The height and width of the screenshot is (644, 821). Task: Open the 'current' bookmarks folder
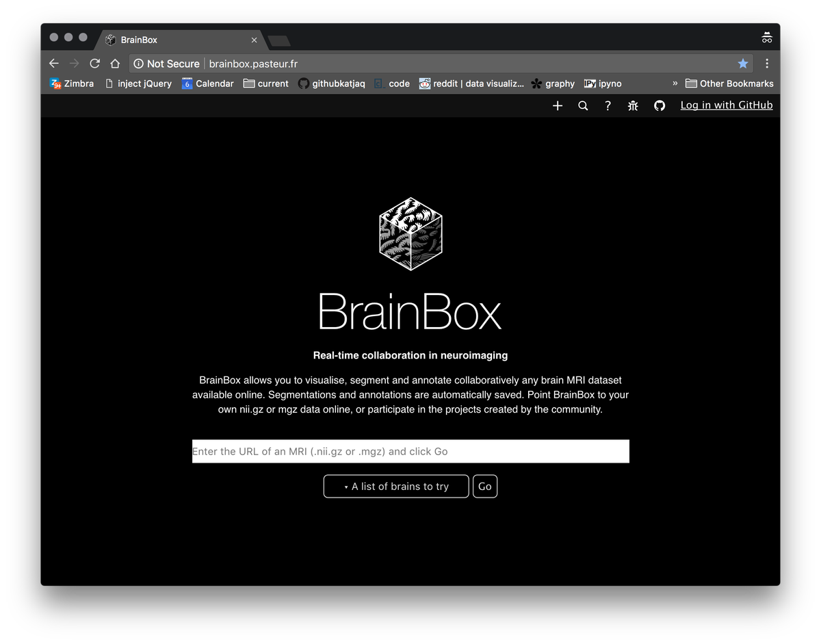click(266, 83)
